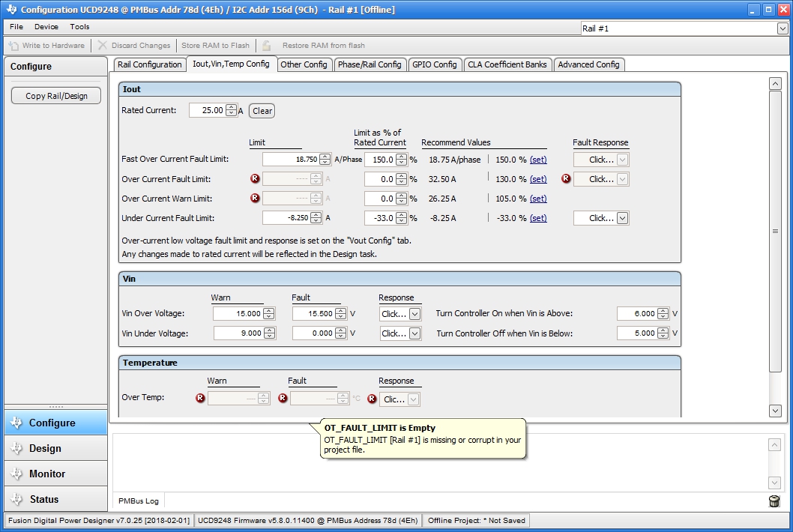793x532 pixels.
Task: Open Under Current Fault Response dropdown
Action: point(623,219)
